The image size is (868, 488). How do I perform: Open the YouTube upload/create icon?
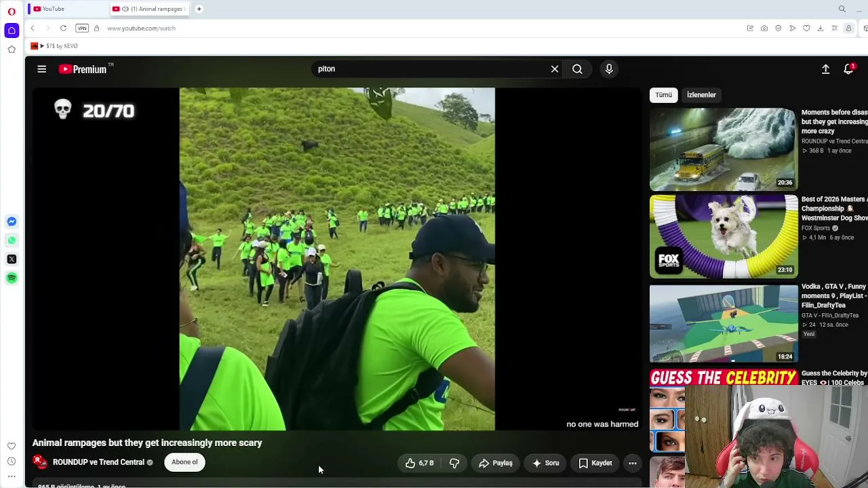pos(825,69)
